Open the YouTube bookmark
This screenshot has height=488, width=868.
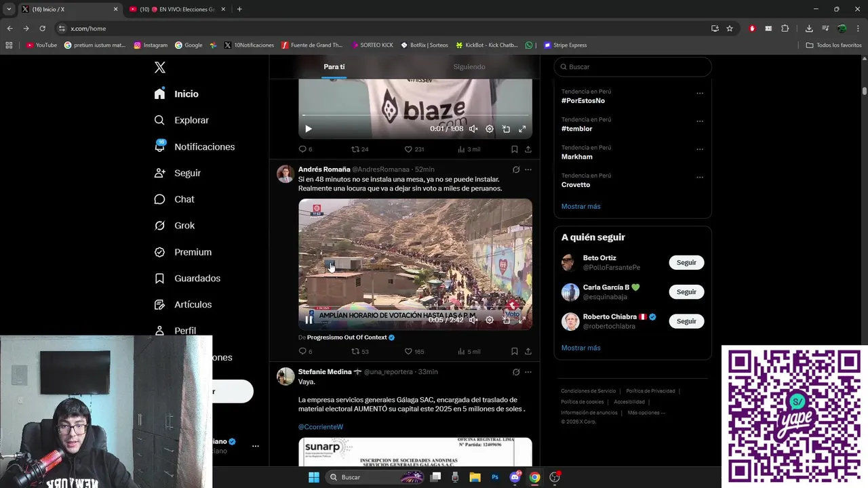pyautogui.click(x=41, y=45)
